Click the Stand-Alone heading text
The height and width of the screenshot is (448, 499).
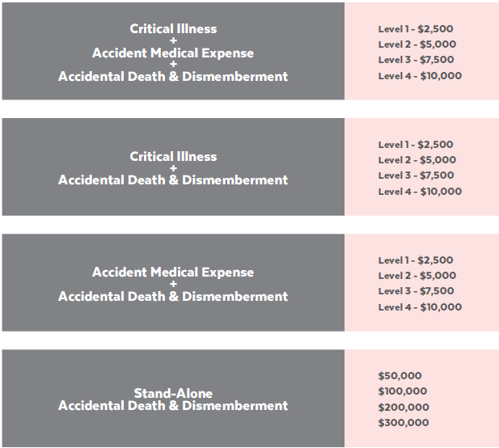point(173,393)
